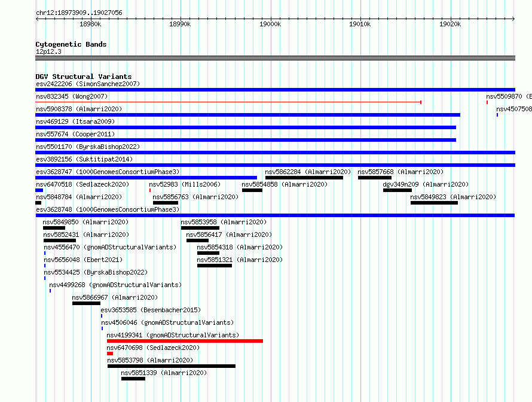Open nsv5852431 (Almarri2020) variant
The height and width of the screenshot is (402, 532).
coord(86,234)
